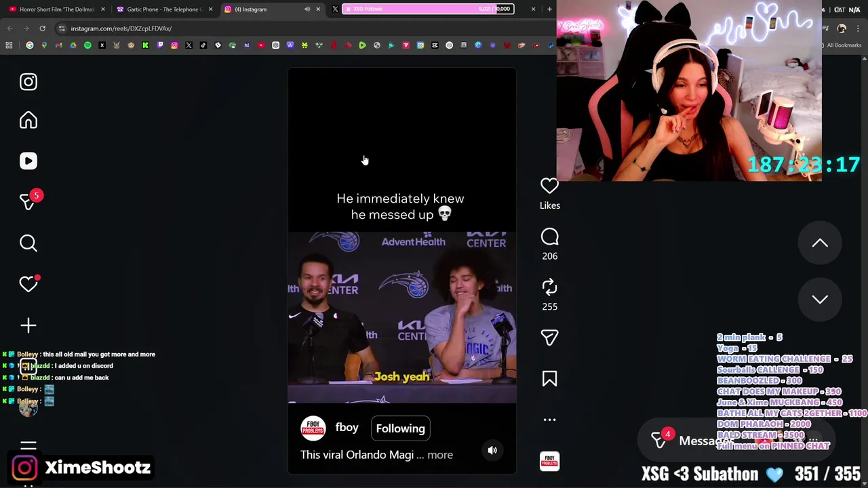This screenshot has height=488, width=868.
Task: View site information icon in address bar
Action: pos(62,28)
